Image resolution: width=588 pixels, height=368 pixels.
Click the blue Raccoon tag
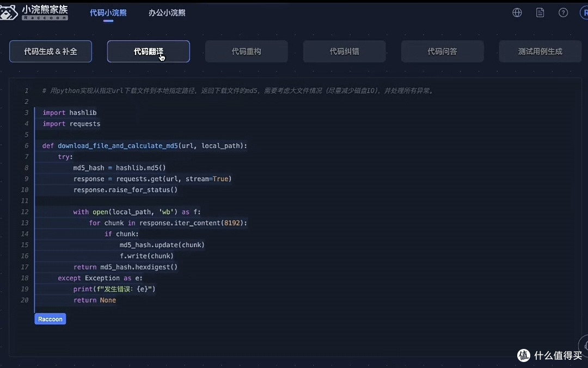point(50,319)
